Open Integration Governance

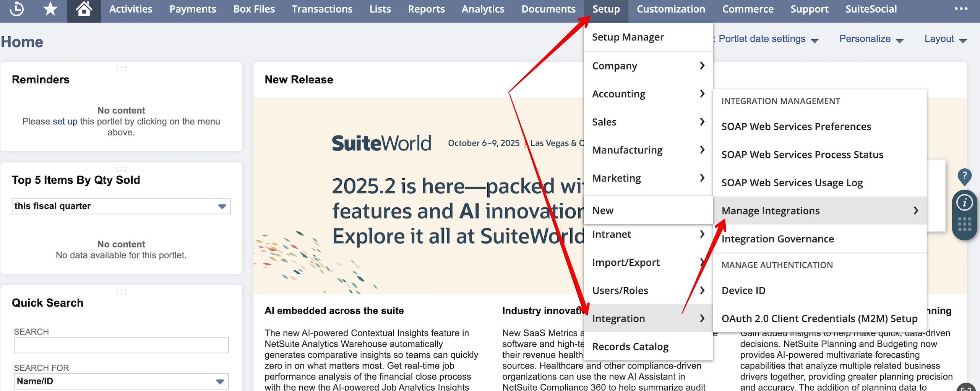(x=819, y=239)
